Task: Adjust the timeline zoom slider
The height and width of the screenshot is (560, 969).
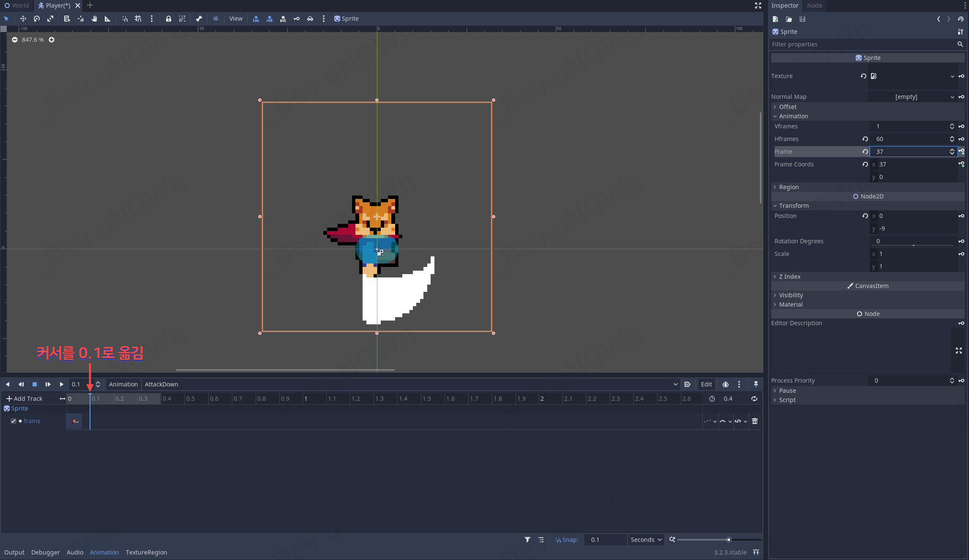Action: click(x=729, y=540)
